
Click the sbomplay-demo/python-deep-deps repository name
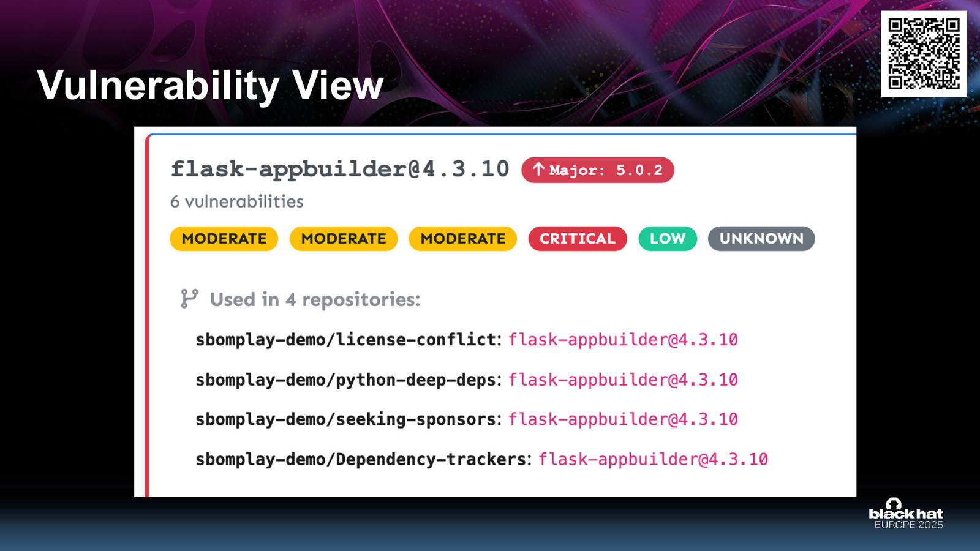(x=346, y=380)
